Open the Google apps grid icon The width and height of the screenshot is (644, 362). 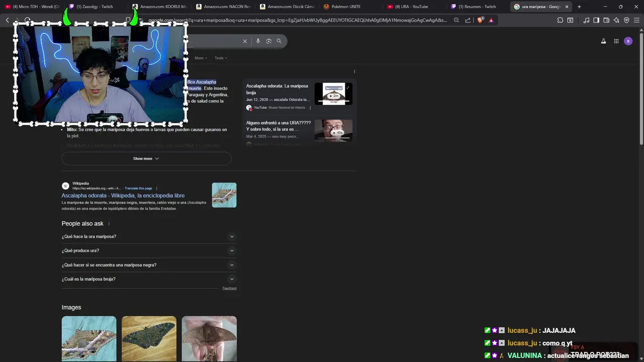[x=616, y=41]
